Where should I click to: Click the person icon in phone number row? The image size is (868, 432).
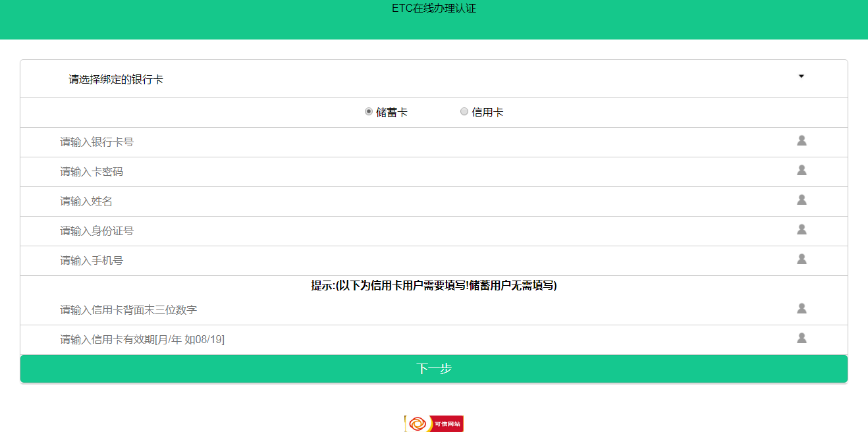tap(801, 259)
